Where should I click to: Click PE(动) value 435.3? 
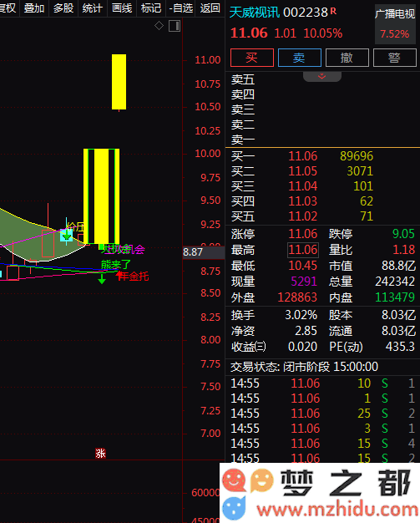[x=400, y=347]
